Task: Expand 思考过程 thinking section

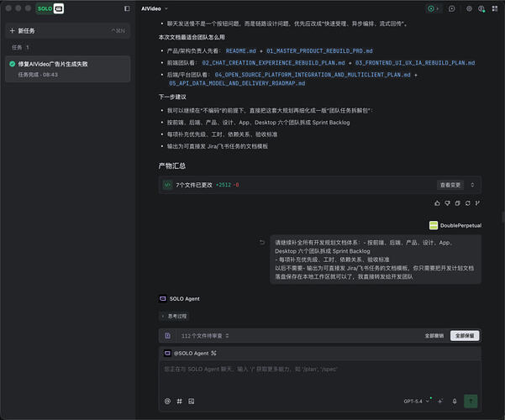Action: coord(174,317)
